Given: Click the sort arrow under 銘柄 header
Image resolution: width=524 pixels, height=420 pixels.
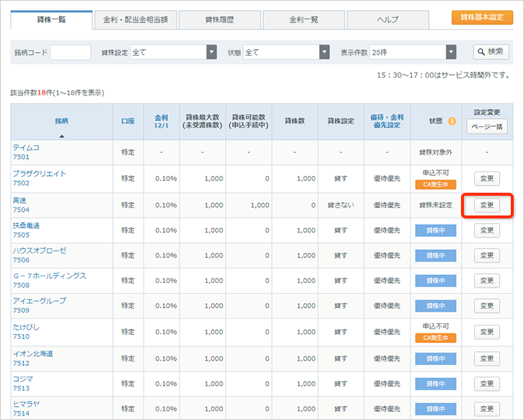Looking at the screenshot, I should (x=62, y=136).
